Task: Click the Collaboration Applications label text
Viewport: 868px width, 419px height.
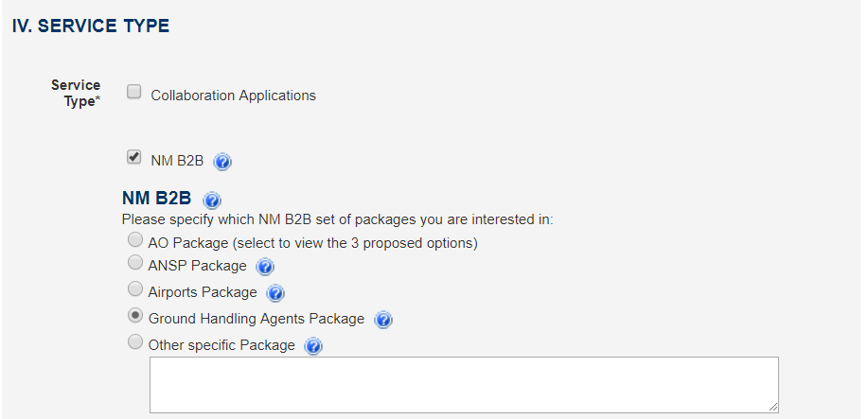Action: (234, 96)
